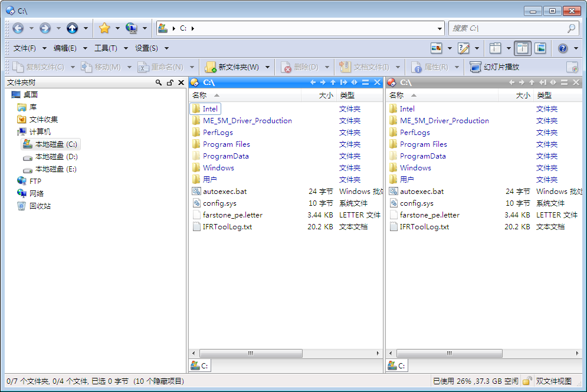Select IFRToolLog.txt in right pane
587x392 pixels.
tap(424, 227)
